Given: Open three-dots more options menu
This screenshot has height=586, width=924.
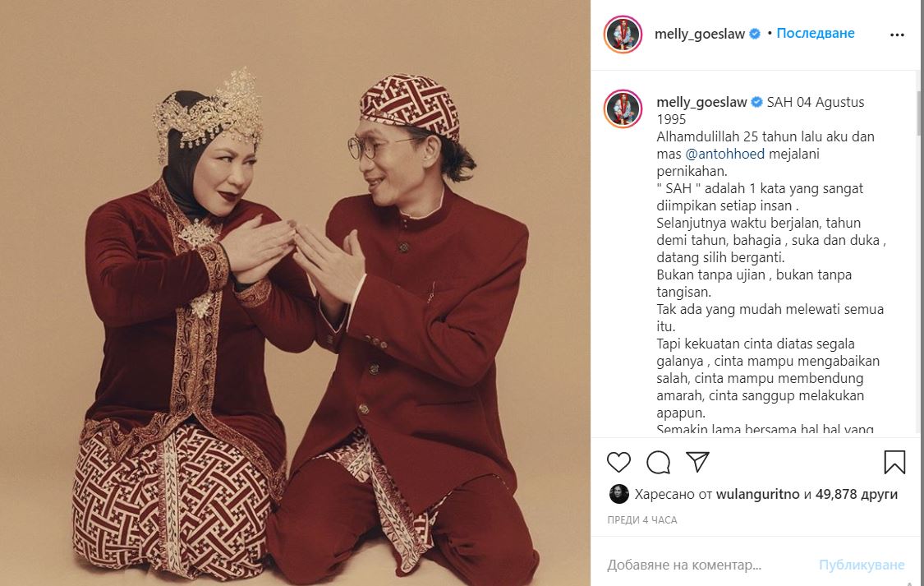Looking at the screenshot, I should tap(897, 35).
